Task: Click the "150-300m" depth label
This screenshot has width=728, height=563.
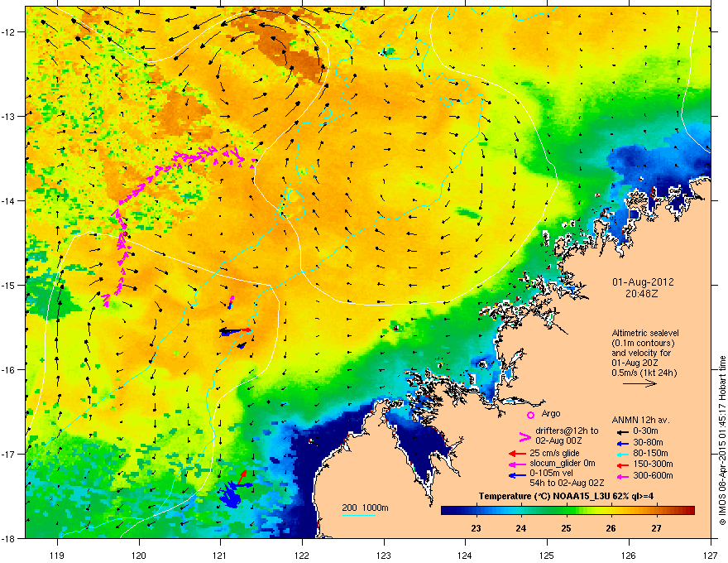Action: tap(653, 464)
